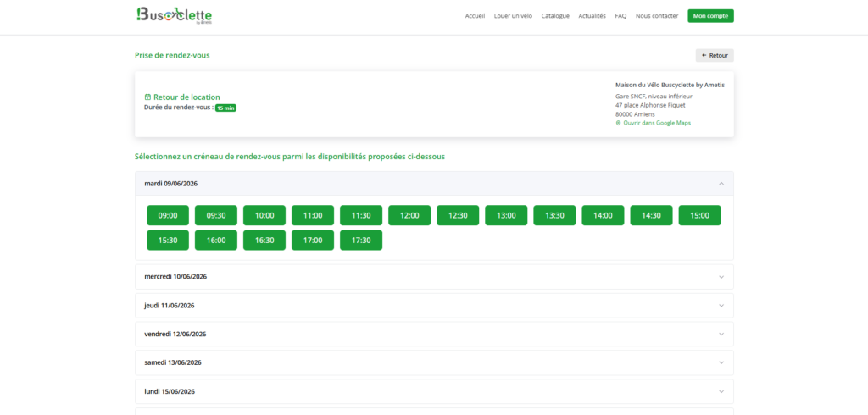Book the 13:00 slot

point(507,215)
